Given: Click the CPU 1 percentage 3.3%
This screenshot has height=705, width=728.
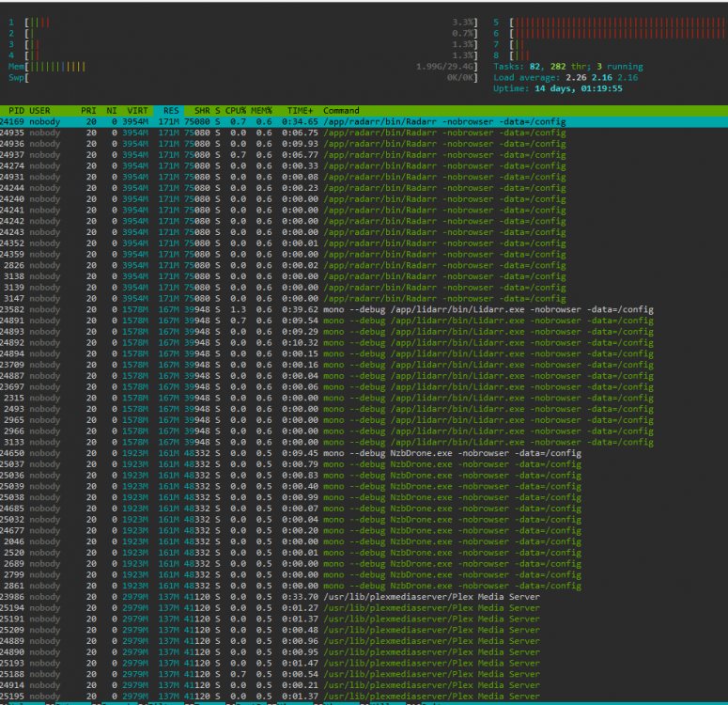Looking at the screenshot, I should (463, 23).
